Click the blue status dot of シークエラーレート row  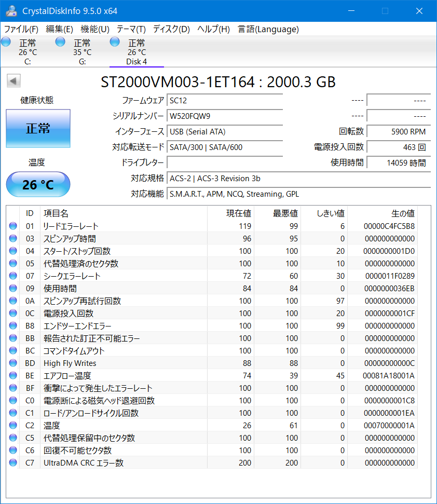tap(13, 276)
